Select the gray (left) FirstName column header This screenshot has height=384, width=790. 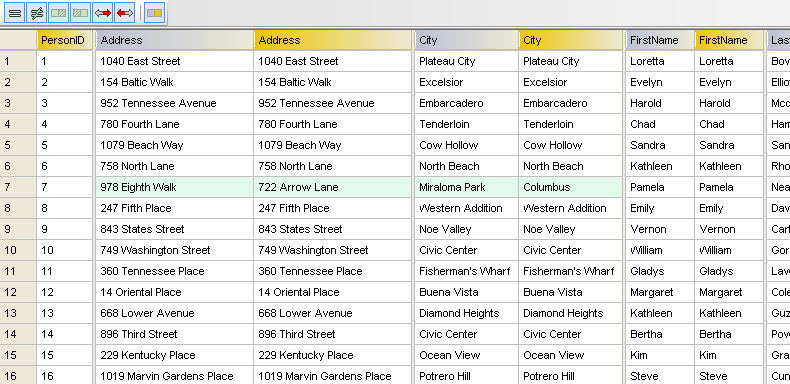point(660,40)
